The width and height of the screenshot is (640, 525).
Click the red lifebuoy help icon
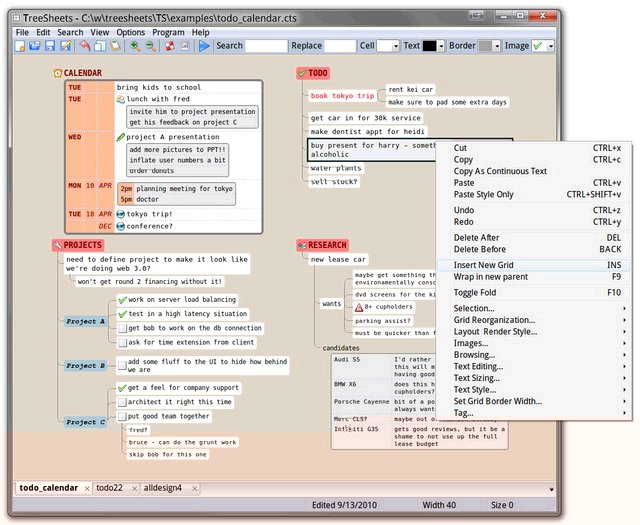click(170, 46)
